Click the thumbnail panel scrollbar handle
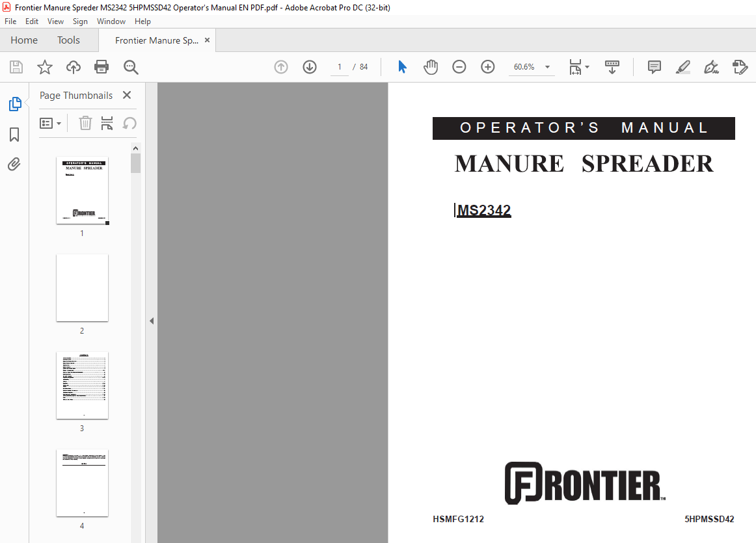Viewport: 756px width, 543px height. click(x=135, y=163)
